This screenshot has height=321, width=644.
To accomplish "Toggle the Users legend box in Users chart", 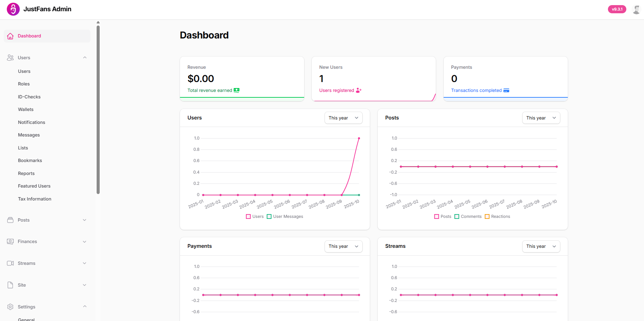I will tap(248, 216).
